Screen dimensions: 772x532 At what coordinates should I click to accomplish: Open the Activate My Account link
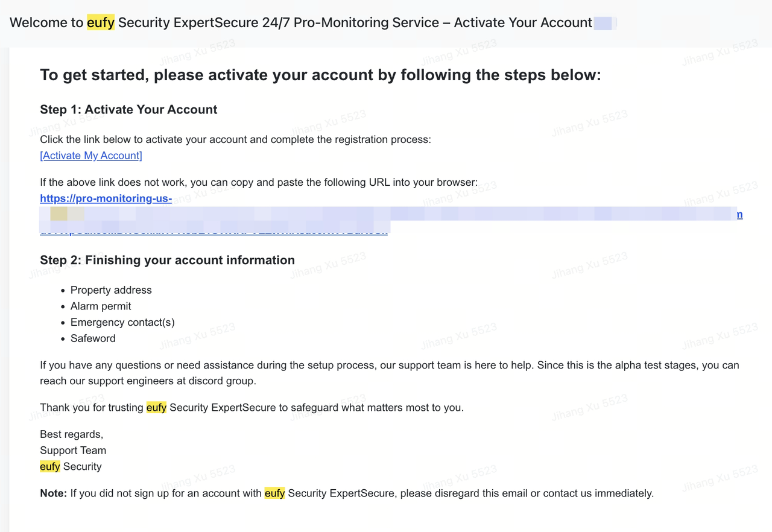(x=91, y=156)
